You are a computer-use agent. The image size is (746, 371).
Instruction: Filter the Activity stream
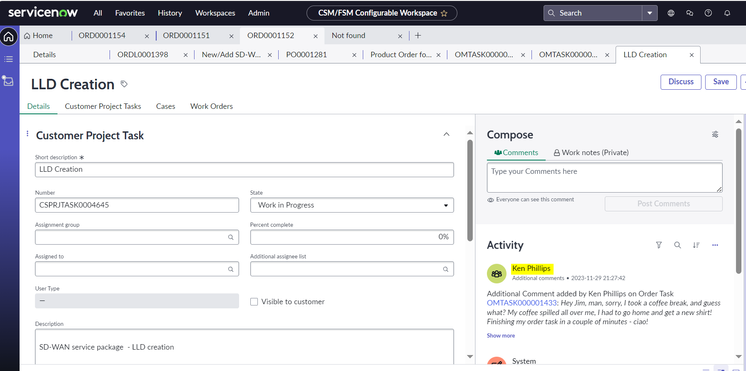(x=658, y=245)
